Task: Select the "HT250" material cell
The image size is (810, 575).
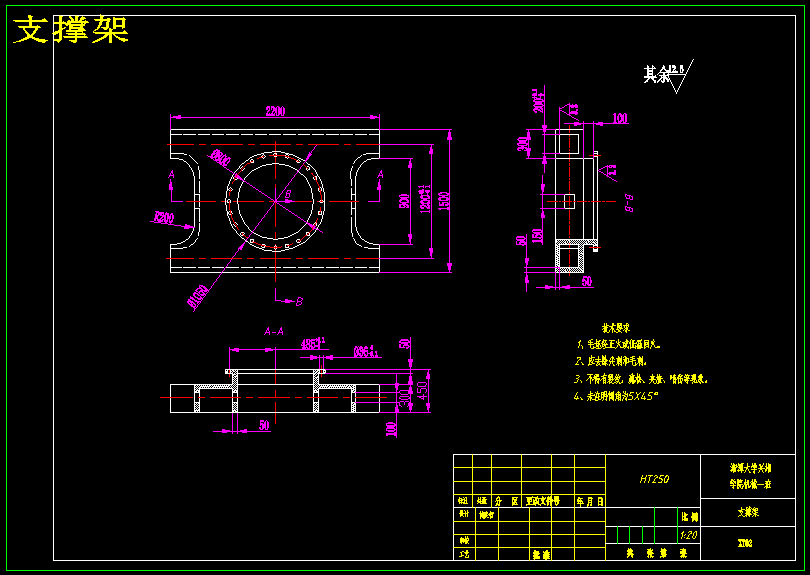Action: click(653, 479)
